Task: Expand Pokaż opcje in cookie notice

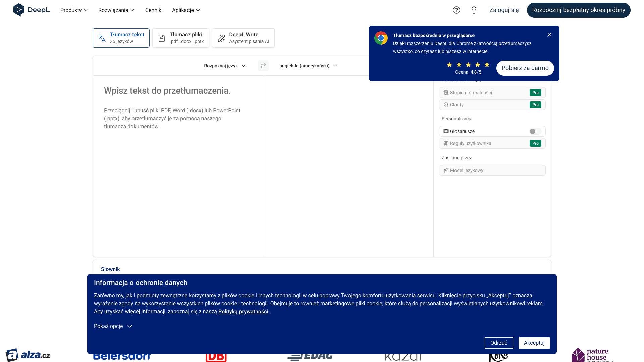Action: pos(113,326)
